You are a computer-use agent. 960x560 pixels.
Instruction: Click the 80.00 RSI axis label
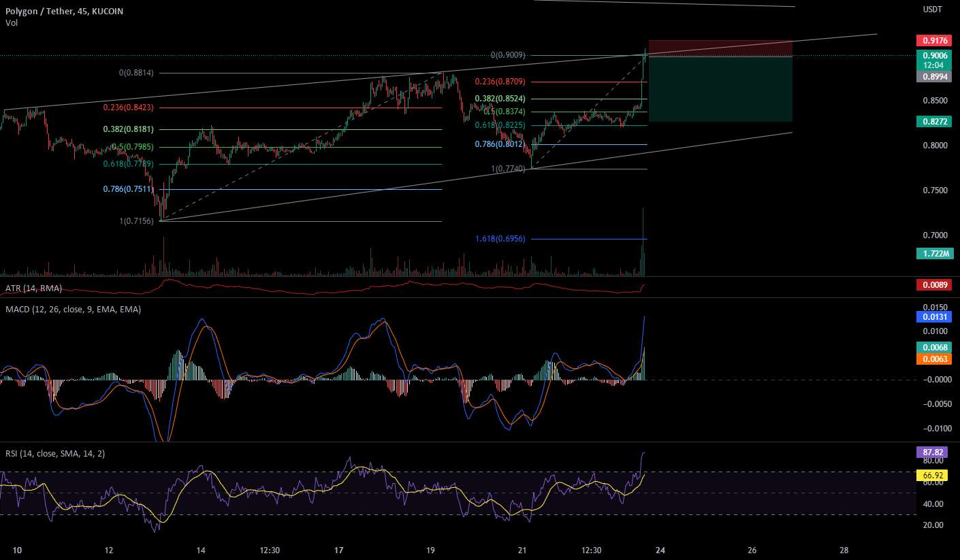tap(934, 461)
